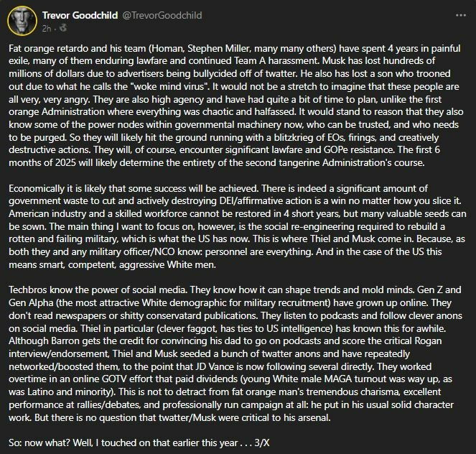Image resolution: width=476 pixels, height=454 pixels.
Task: Click the closing line ending in "3/X"
Action: (139, 443)
